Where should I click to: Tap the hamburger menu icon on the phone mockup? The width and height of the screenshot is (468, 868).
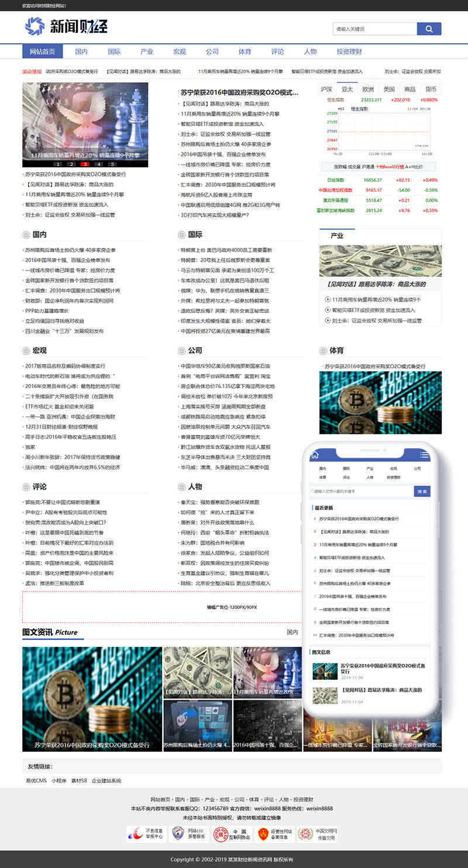click(x=424, y=454)
